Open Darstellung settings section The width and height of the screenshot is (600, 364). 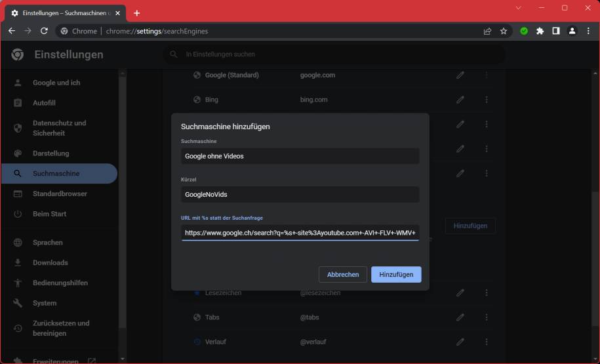click(x=51, y=153)
